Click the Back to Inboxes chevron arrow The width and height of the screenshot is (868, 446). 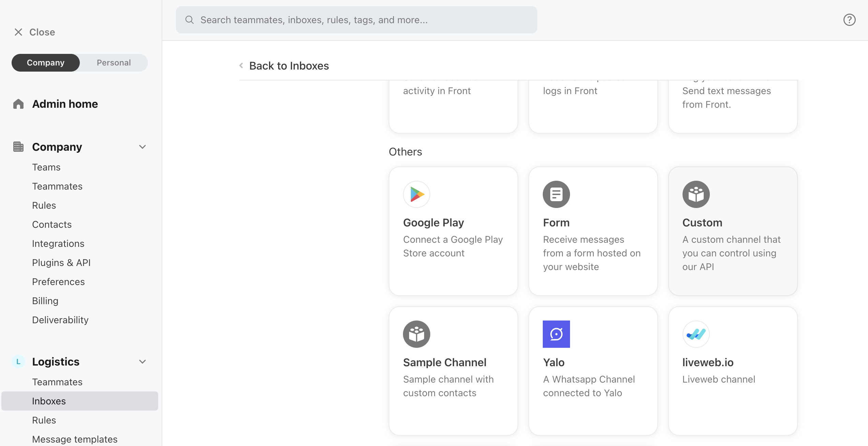tap(241, 65)
